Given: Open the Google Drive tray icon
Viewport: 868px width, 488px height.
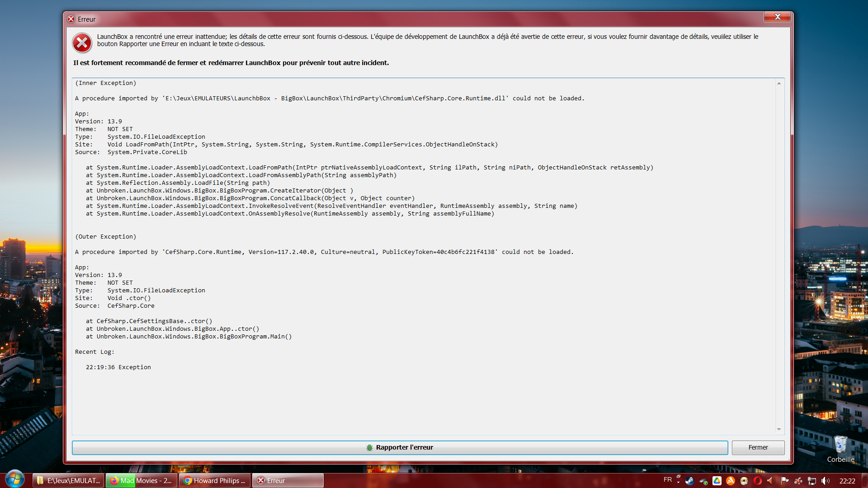Looking at the screenshot, I should coord(717,481).
